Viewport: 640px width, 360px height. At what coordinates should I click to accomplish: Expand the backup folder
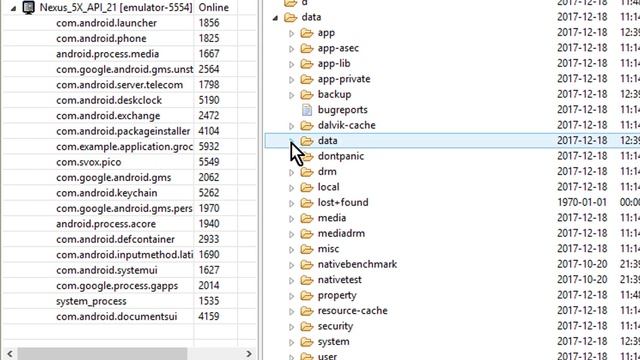[291, 96]
